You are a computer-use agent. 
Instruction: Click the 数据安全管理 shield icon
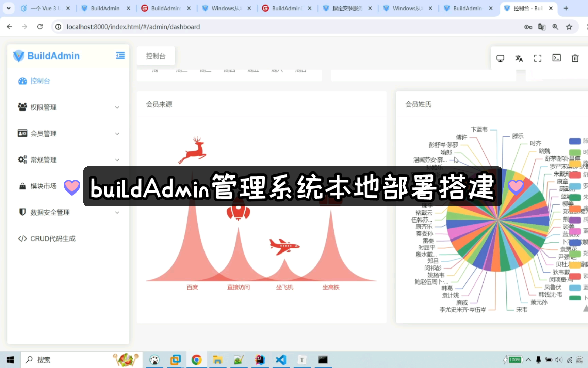click(22, 212)
